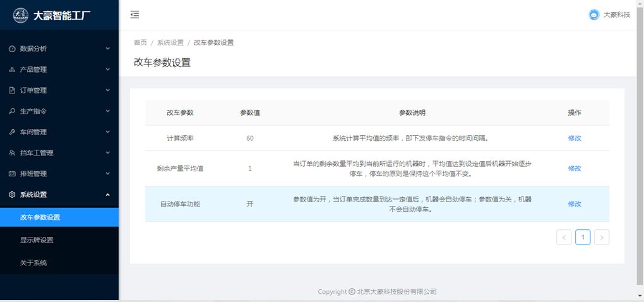The height and width of the screenshot is (302, 644).
Task: Click the next page arrow button
Action: coord(602,237)
